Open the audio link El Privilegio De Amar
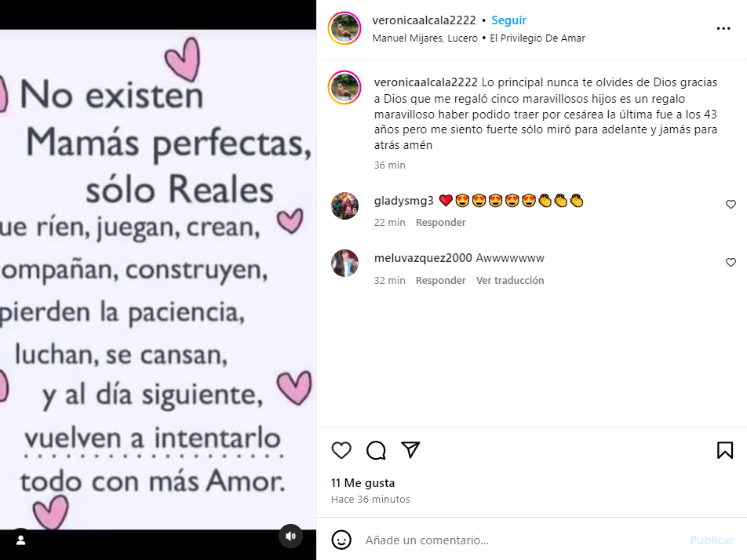Viewport: 747px width, 560px height. (537, 38)
